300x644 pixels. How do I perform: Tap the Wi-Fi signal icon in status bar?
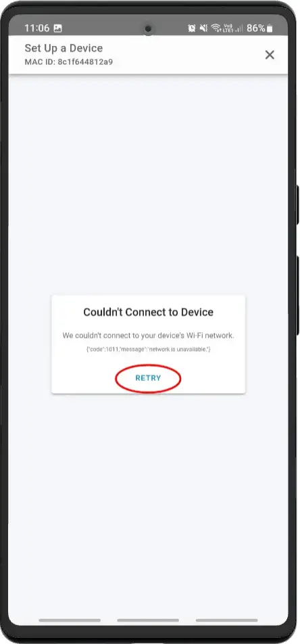[x=216, y=28]
